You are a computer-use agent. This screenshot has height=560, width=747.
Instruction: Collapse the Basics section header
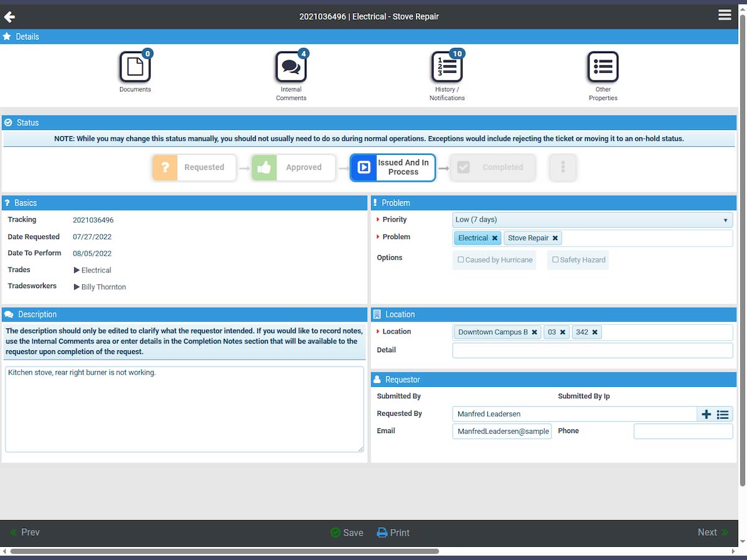[x=185, y=203]
